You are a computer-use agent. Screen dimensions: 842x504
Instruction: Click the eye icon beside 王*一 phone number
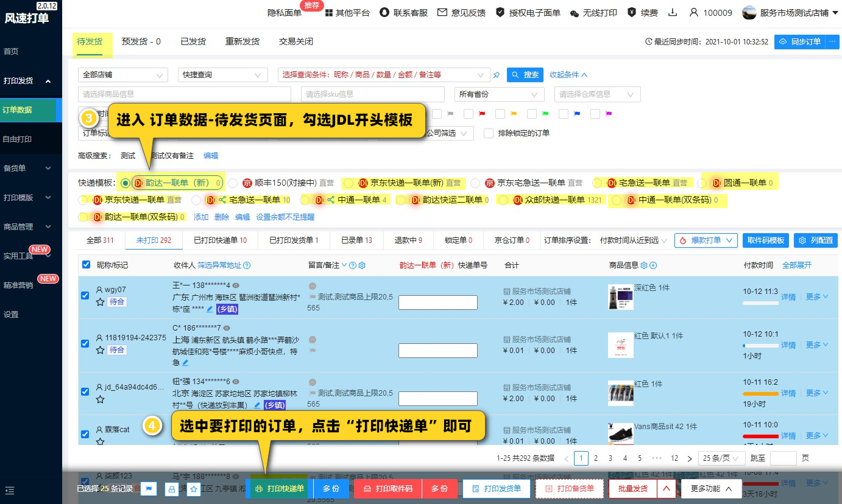[236, 285]
